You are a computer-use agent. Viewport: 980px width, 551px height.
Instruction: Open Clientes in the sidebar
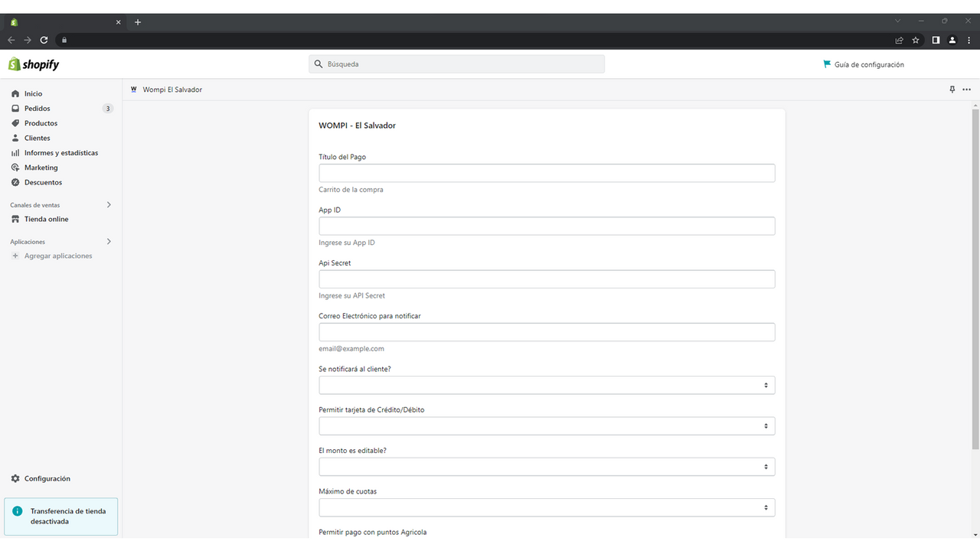[38, 139]
